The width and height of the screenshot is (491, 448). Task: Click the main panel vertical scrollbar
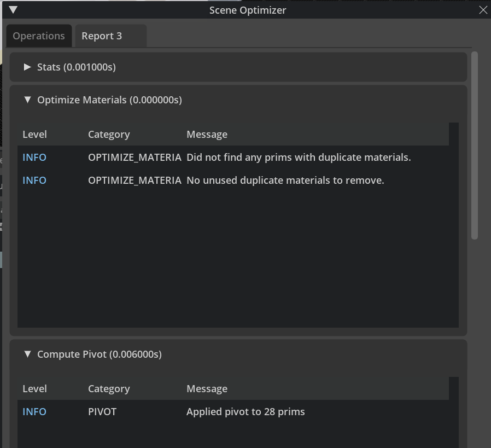(x=475, y=145)
